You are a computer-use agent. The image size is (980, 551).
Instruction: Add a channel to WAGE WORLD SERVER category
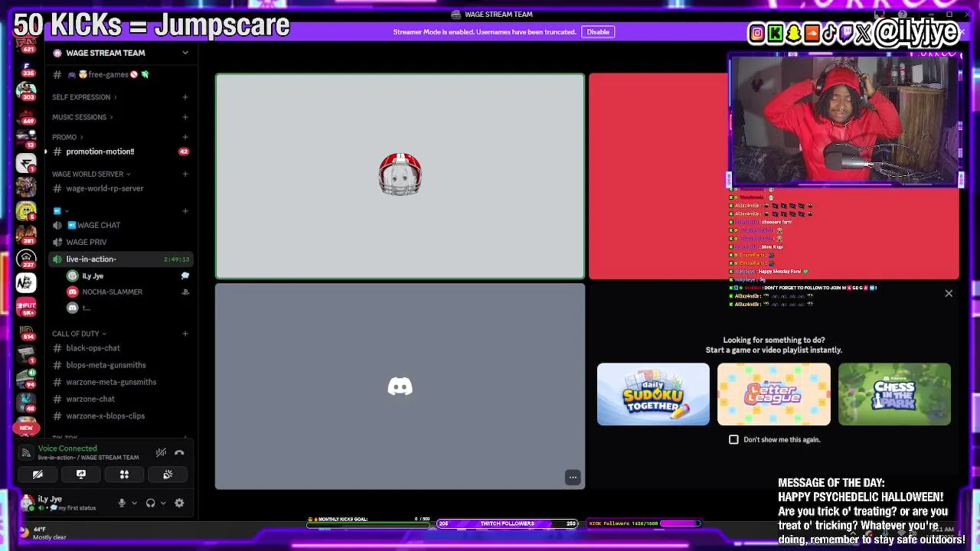185,174
